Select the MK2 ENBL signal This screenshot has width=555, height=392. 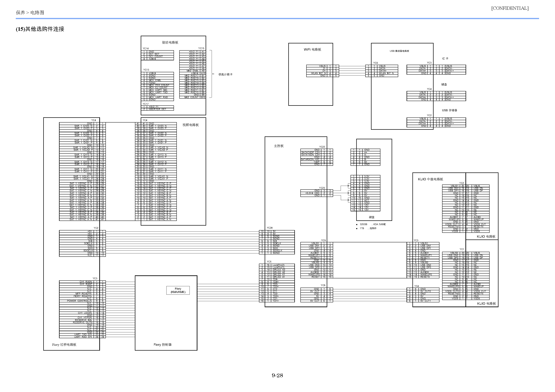(x=192, y=71)
